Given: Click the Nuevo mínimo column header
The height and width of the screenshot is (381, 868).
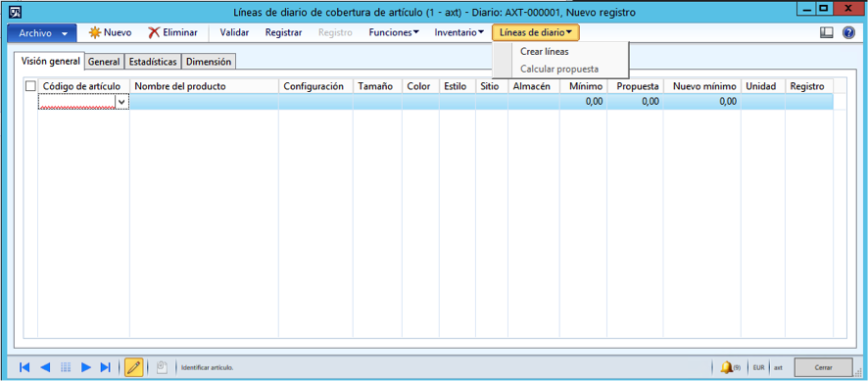Looking at the screenshot, I should point(701,86).
